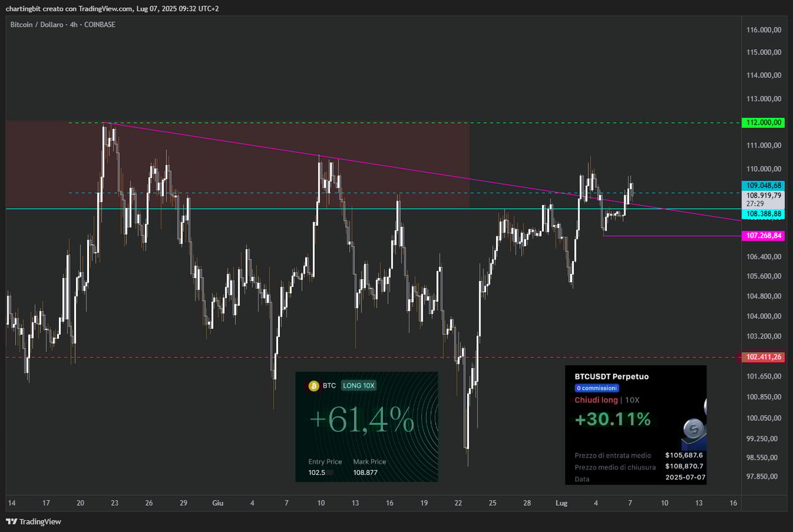This screenshot has height=532, width=793.
Task: Click the orange Bitcoin coin icon beside BTC
Action: [x=314, y=385]
